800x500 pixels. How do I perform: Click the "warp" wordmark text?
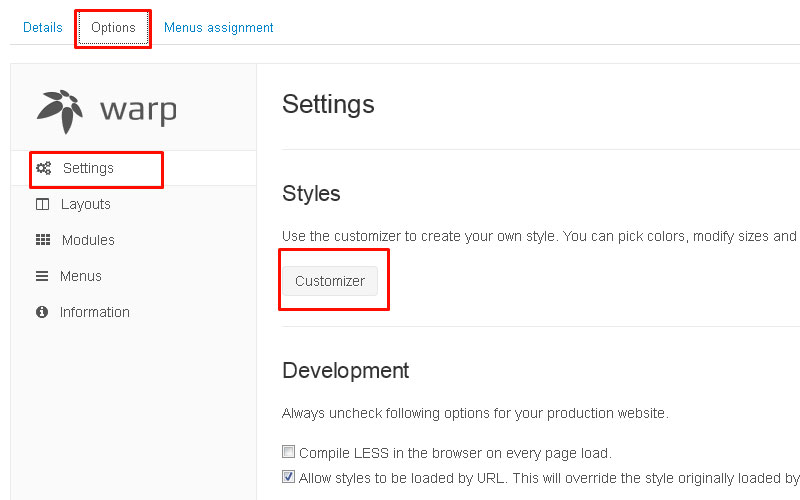point(138,110)
